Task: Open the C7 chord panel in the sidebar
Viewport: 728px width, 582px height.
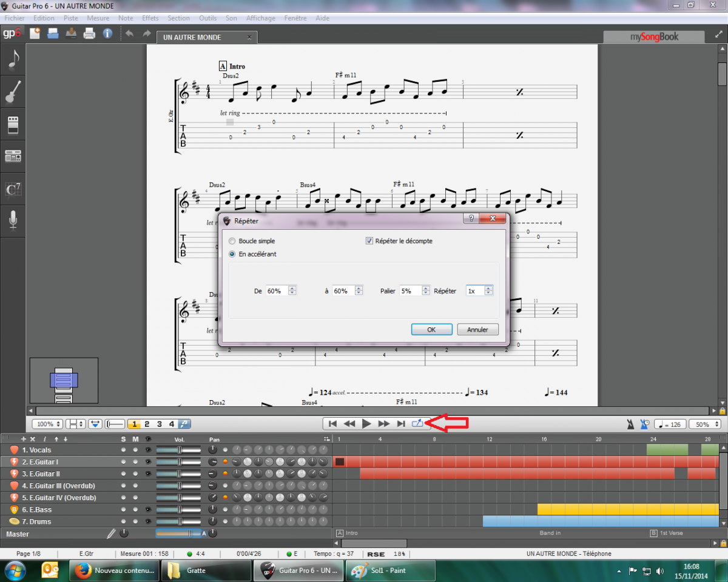Action: [13, 189]
